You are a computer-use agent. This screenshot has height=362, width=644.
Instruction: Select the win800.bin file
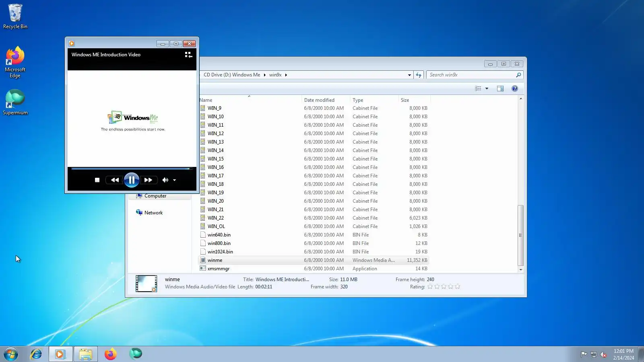point(314,243)
